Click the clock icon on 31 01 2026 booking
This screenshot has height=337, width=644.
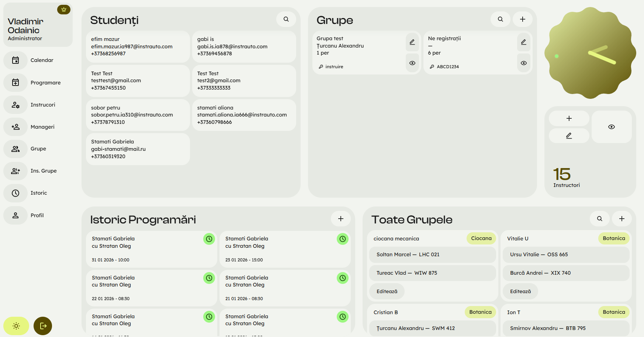209,239
